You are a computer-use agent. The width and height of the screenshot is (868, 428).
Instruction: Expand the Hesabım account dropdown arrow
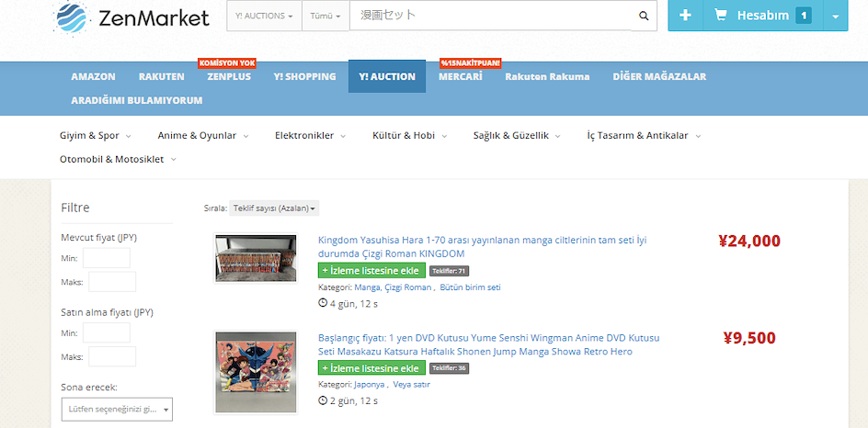835,16
